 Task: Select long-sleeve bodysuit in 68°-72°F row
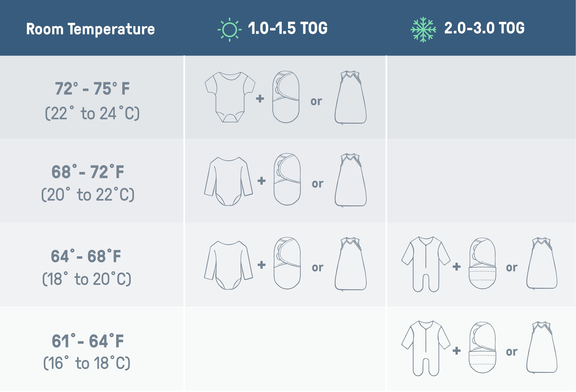228,181
